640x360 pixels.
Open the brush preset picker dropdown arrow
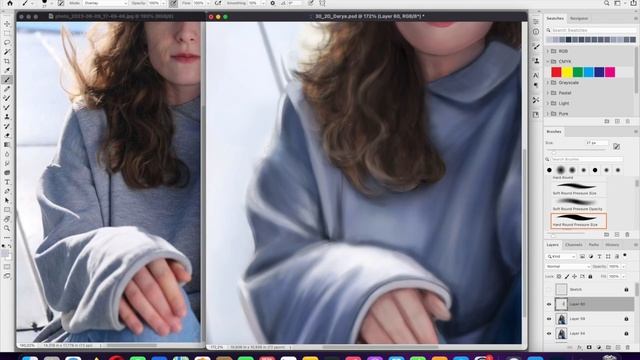click(x=51, y=3)
